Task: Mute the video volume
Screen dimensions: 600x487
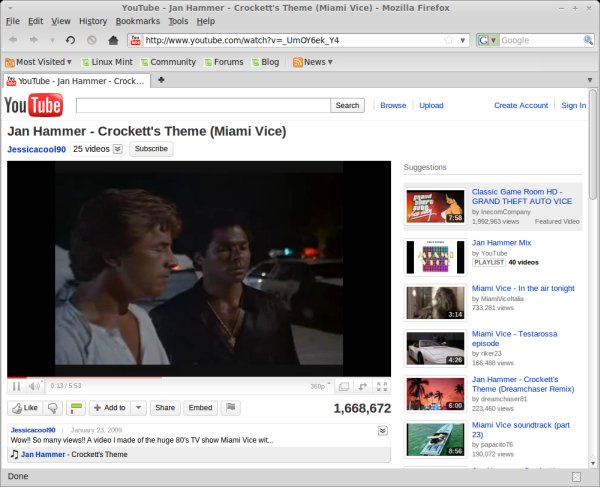Action: (x=33, y=386)
